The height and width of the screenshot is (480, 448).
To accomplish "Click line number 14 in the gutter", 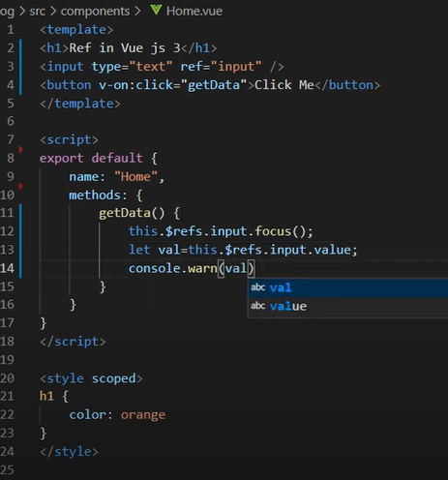I will pos(8,268).
